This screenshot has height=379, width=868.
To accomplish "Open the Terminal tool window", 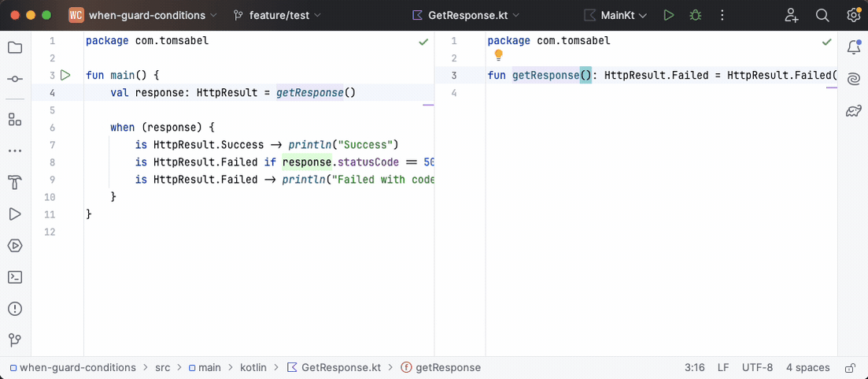I will tap(15, 277).
